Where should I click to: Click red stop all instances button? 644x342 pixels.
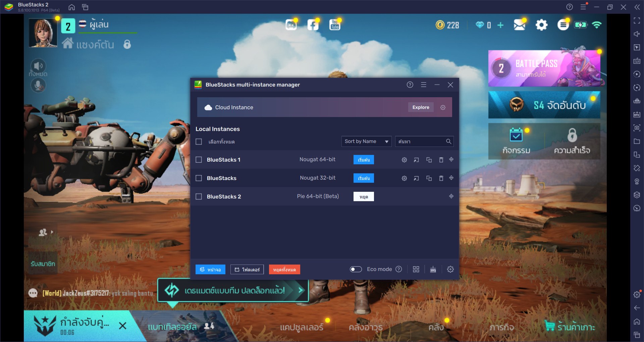pyautogui.click(x=284, y=270)
